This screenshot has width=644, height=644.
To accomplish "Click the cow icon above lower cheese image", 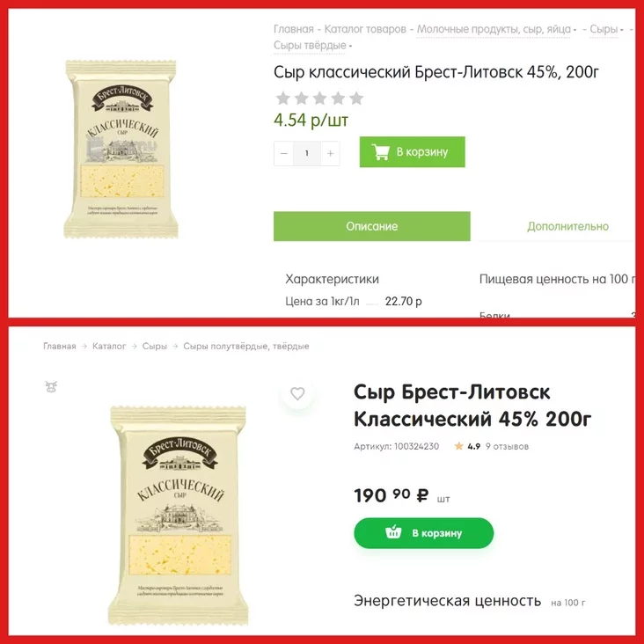I will [x=51, y=386].
